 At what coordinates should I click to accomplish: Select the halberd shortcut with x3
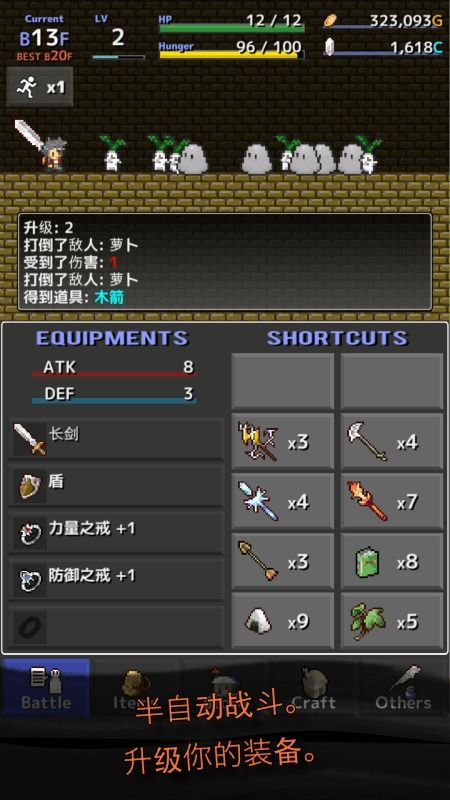point(283,442)
